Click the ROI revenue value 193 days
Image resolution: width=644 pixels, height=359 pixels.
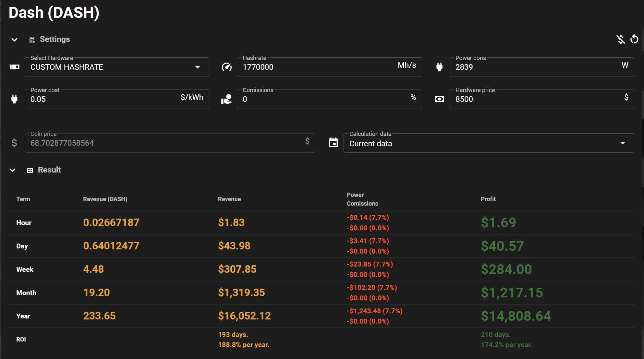[x=233, y=335]
